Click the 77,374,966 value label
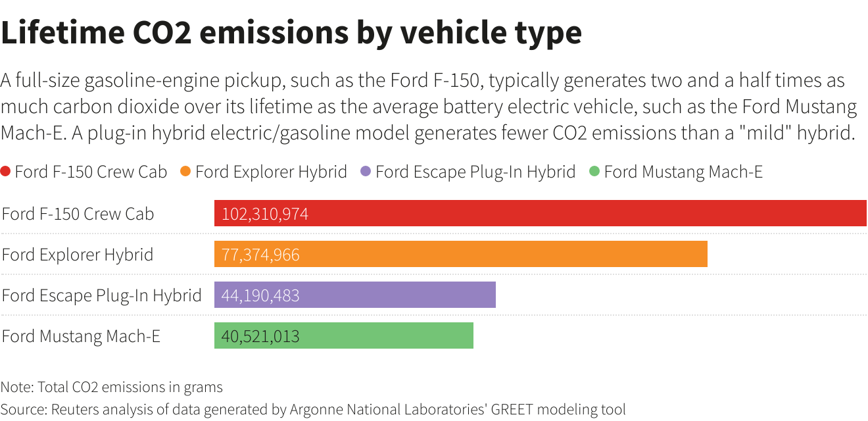This screenshot has width=868, height=421. (x=260, y=255)
